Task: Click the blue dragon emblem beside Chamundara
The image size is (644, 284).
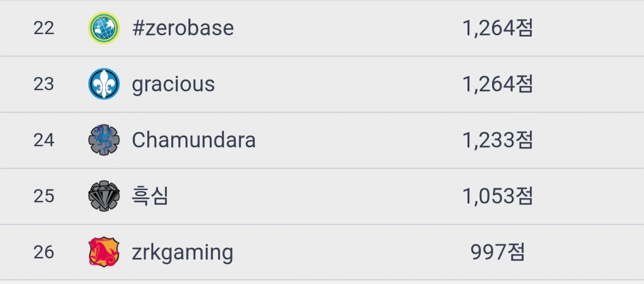Action: (104, 140)
